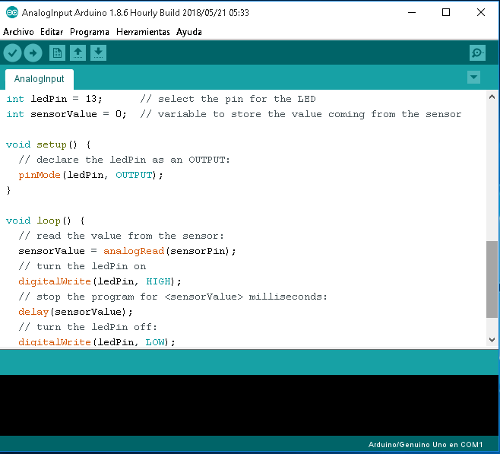Click 'digitalWrite(ledPin, HIGH);' line

point(100,282)
